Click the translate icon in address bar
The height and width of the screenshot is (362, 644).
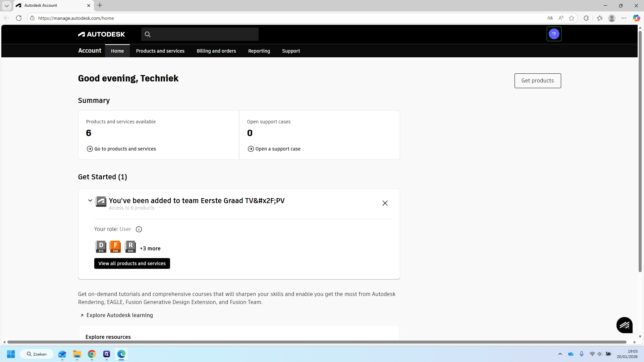[x=550, y=18]
